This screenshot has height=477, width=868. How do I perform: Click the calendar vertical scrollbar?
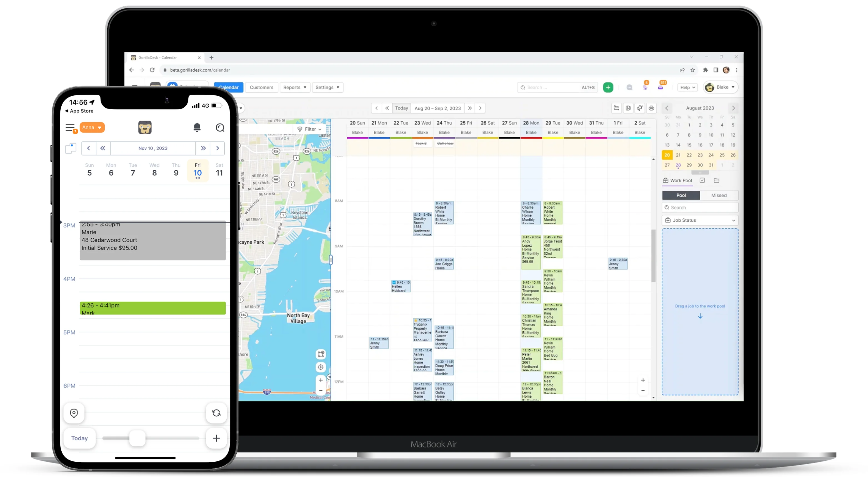(653, 256)
